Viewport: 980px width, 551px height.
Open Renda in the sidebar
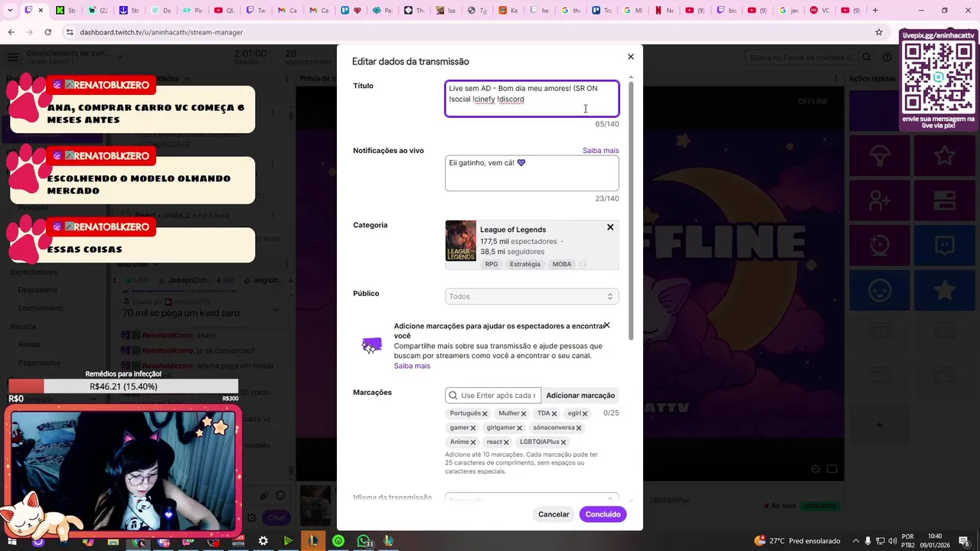point(29,344)
